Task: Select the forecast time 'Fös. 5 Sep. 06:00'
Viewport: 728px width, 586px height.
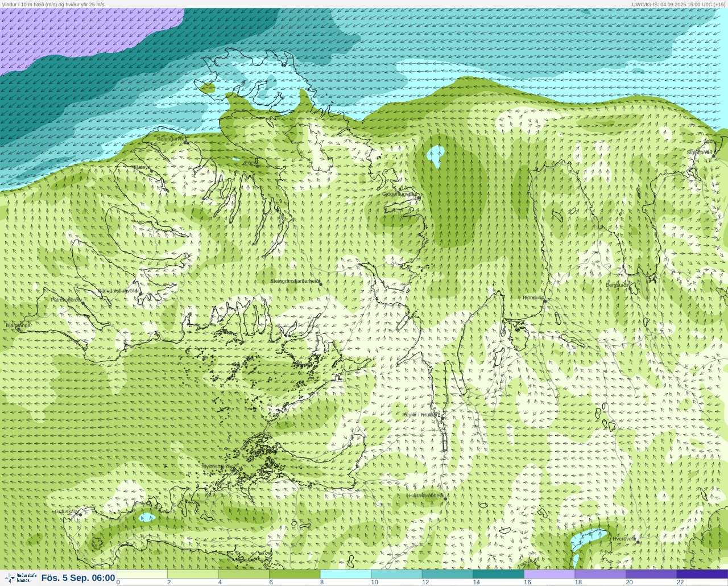Action: [x=78, y=578]
